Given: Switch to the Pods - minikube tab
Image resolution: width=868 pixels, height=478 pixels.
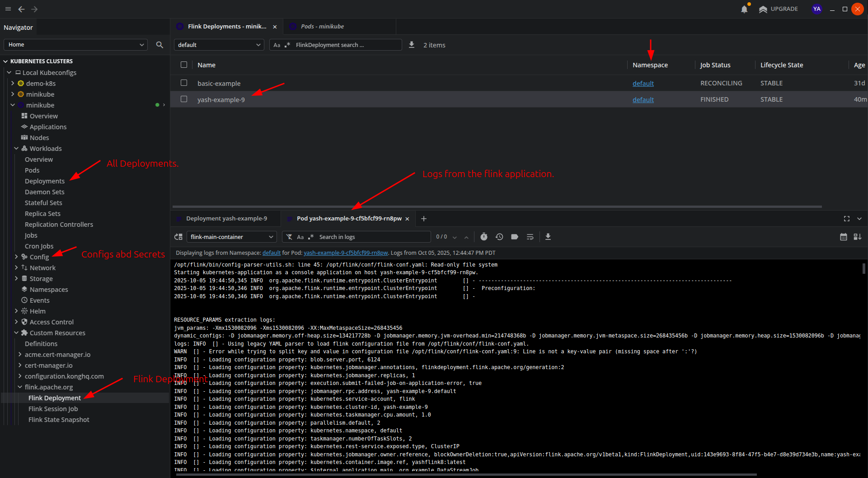Looking at the screenshot, I should 322,27.
